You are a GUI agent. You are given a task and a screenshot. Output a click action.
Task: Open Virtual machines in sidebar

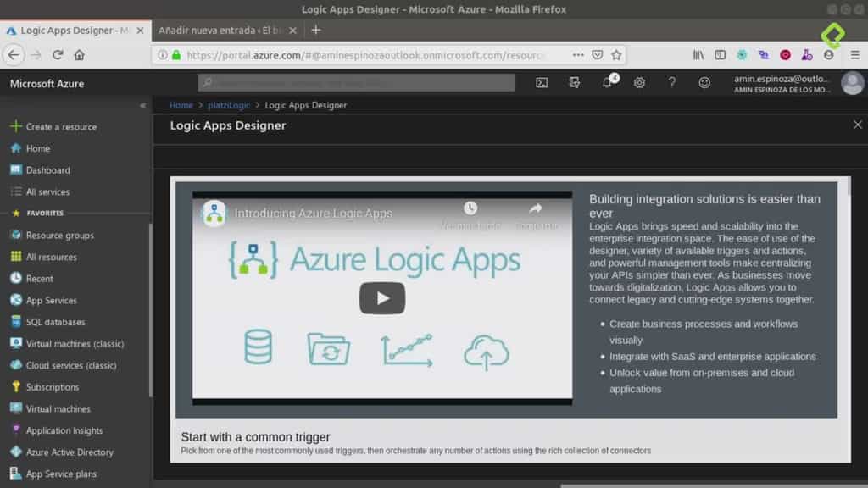tap(58, 409)
